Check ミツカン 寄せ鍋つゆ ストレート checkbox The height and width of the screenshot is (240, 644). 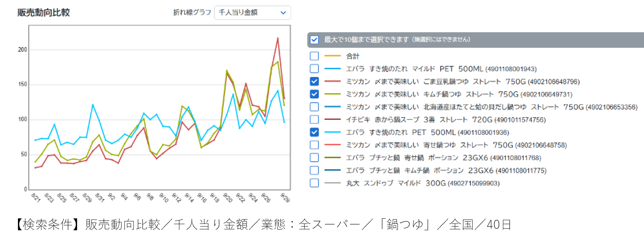coord(314,145)
